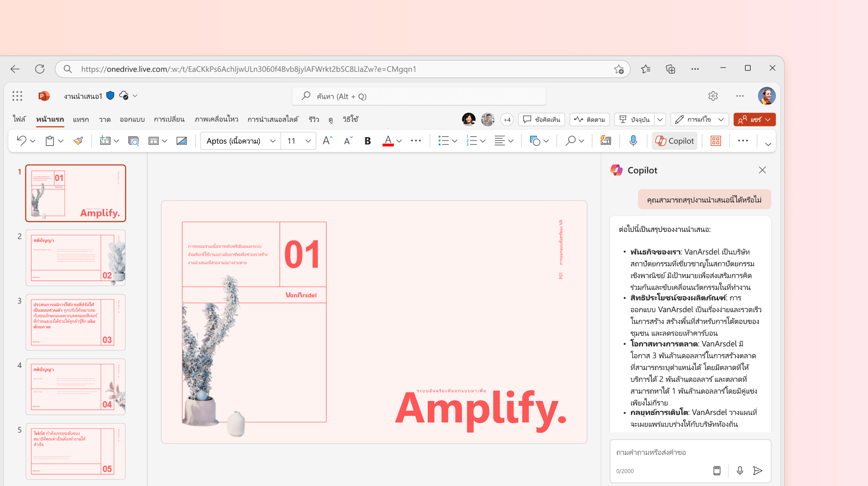Select the Format Painter brush icon

[78, 141]
